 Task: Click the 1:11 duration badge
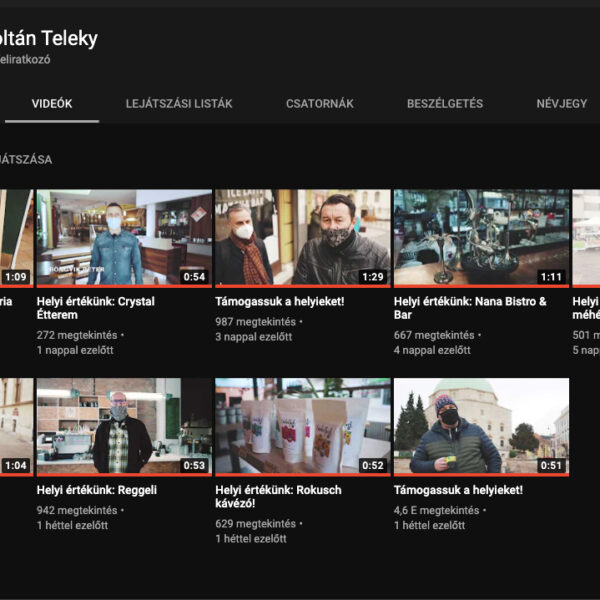[551, 277]
